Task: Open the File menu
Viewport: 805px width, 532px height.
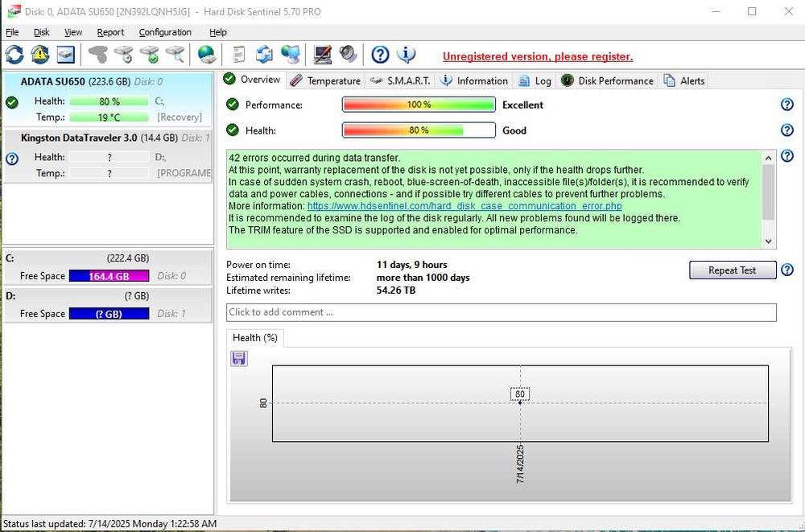Action: point(12,32)
